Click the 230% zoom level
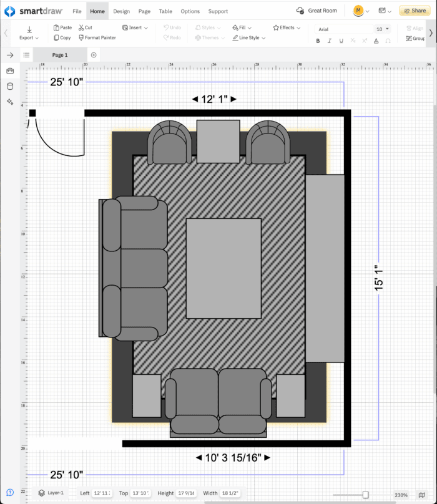437x504 pixels. click(x=401, y=495)
